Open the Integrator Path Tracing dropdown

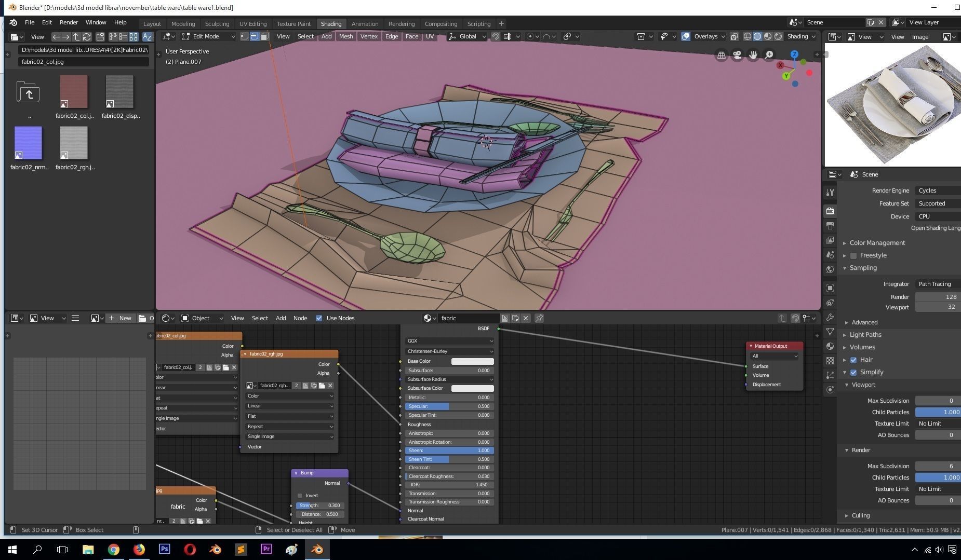point(938,284)
